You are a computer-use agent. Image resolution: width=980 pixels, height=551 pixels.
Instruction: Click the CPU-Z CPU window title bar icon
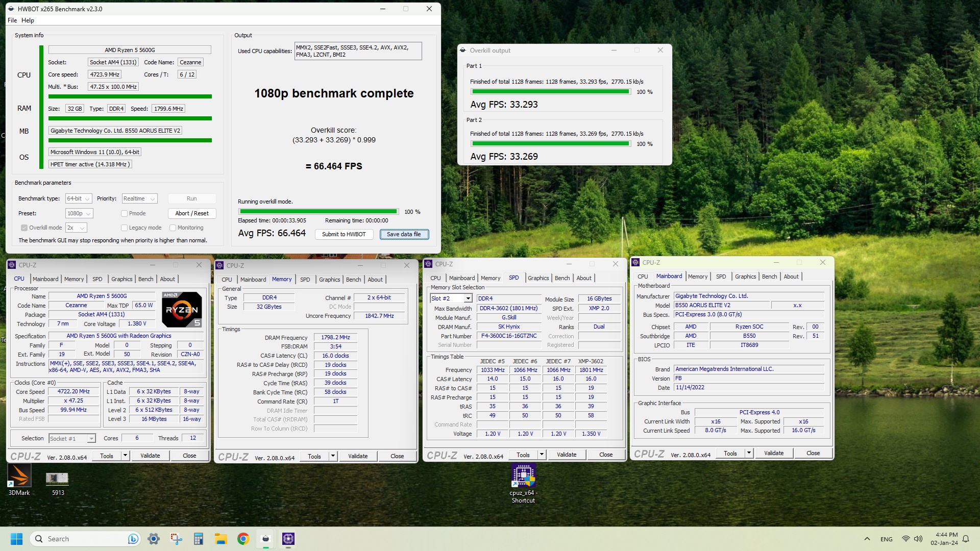(12, 265)
